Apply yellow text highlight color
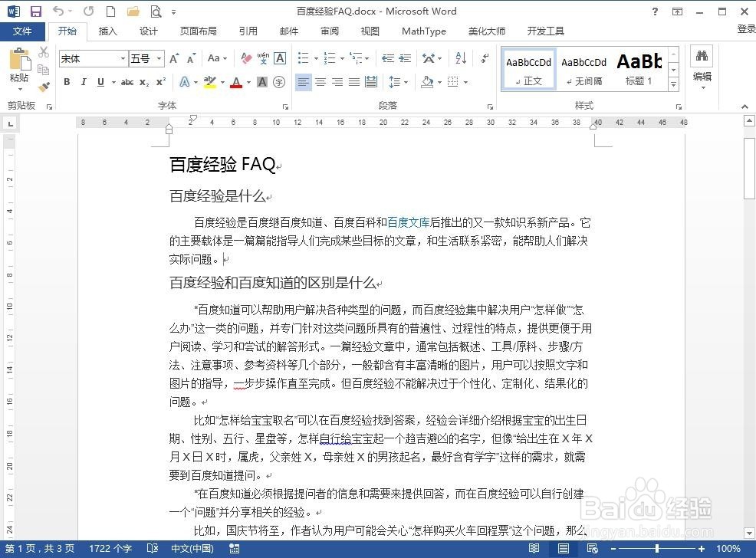The height and width of the screenshot is (558, 756). pos(211,82)
